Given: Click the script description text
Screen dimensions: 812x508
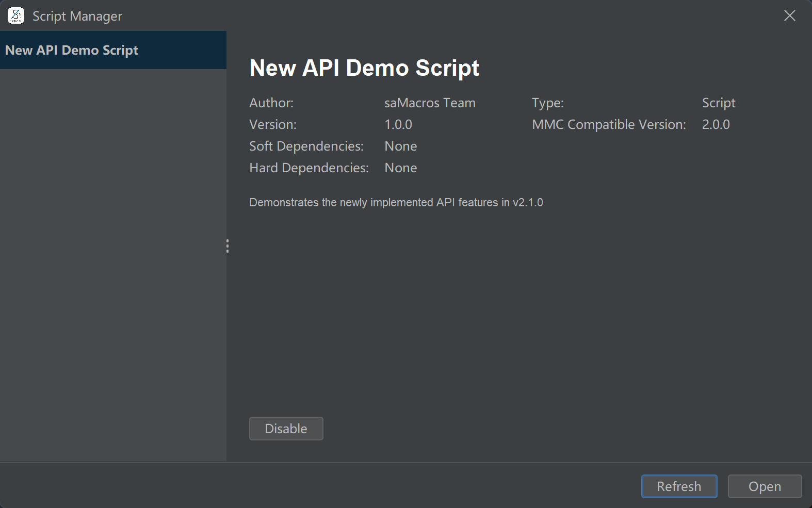Looking at the screenshot, I should click(396, 203).
